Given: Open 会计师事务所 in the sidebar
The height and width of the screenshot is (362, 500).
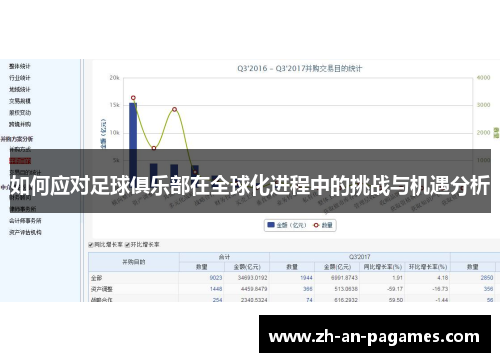Looking at the screenshot, I should [25, 221].
